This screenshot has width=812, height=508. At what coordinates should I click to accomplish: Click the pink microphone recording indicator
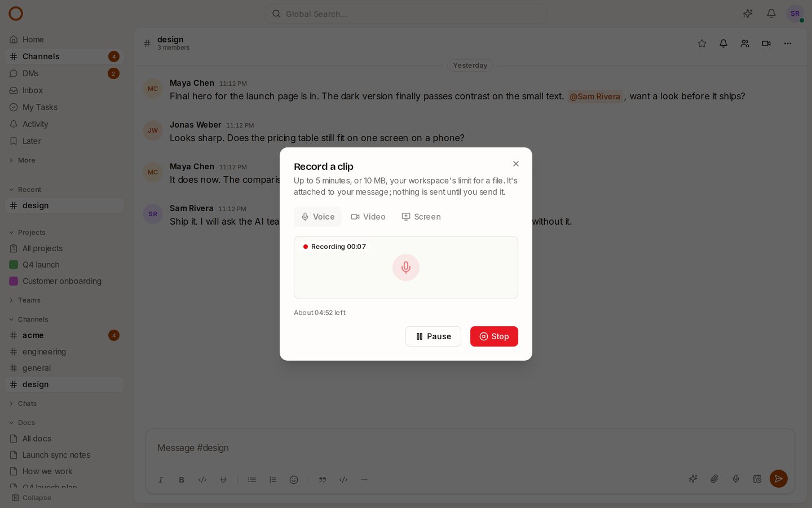click(x=406, y=268)
